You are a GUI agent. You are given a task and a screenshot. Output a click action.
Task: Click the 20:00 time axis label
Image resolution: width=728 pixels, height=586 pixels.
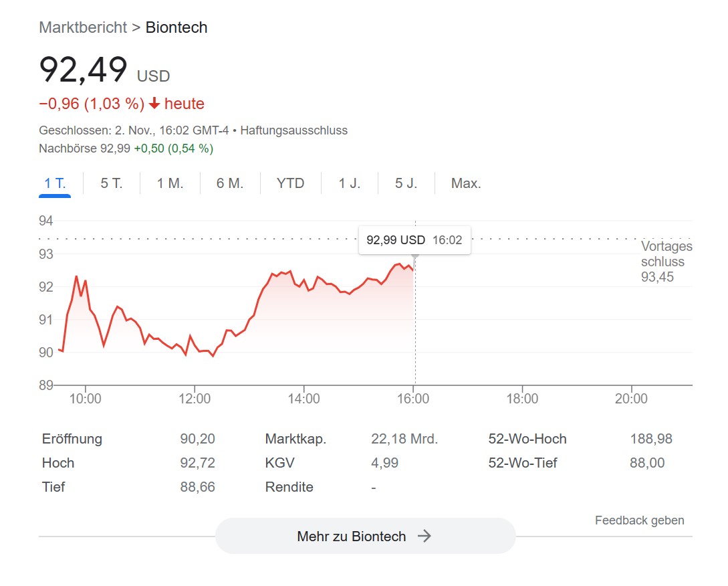coord(632,399)
